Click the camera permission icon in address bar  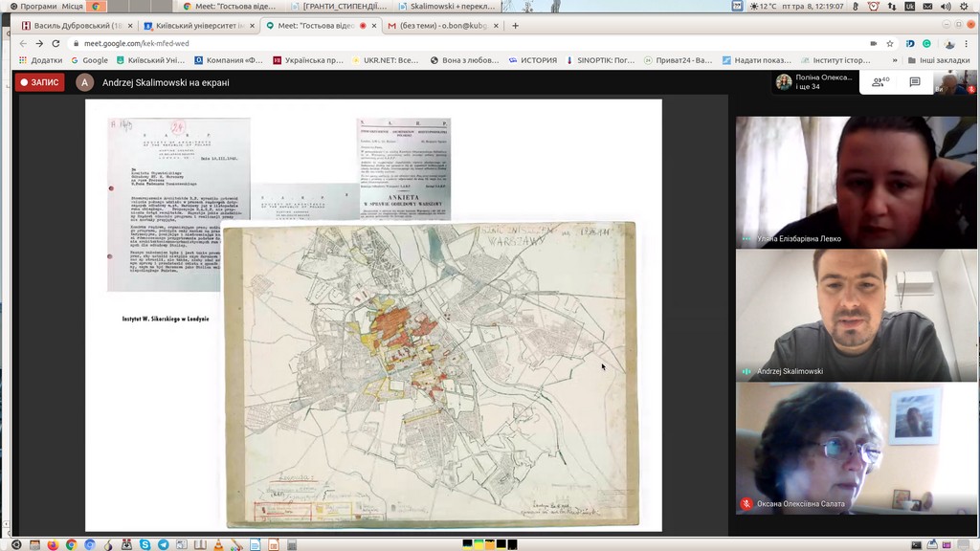[873, 43]
